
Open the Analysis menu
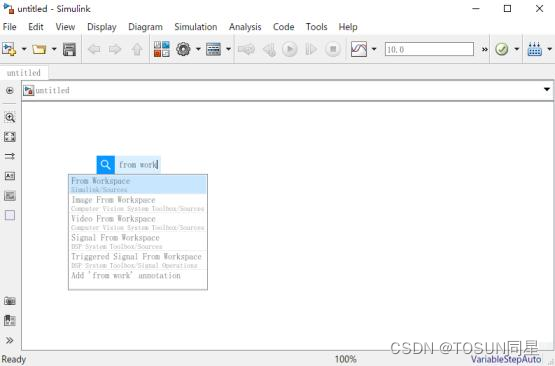245,27
